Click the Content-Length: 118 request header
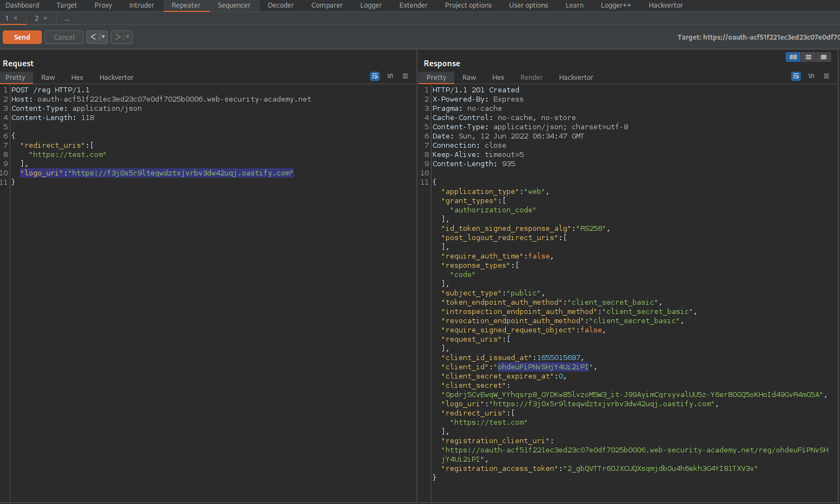This screenshot has width=840, height=504. click(x=53, y=118)
